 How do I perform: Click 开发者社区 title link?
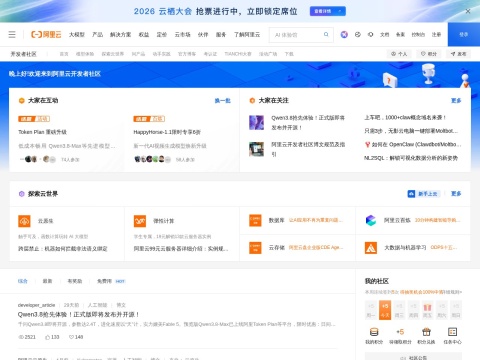click(23, 54)
